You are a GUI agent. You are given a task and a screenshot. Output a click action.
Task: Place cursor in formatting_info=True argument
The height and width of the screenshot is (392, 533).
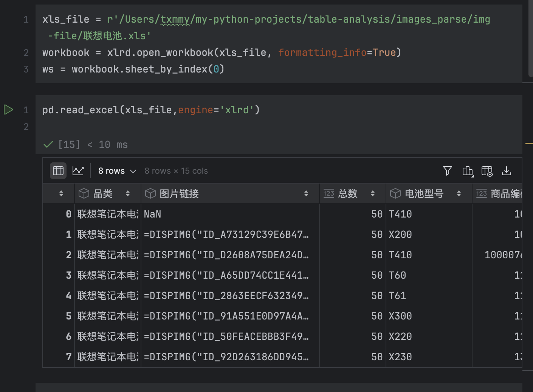coord(337,52)
